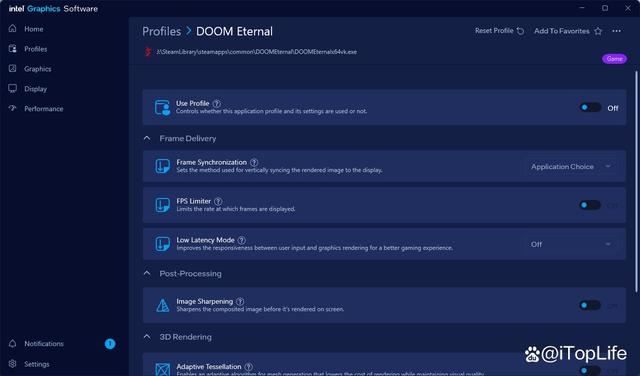Select Performance in the sidebar
640x376 pixels.
click(44, 109)
